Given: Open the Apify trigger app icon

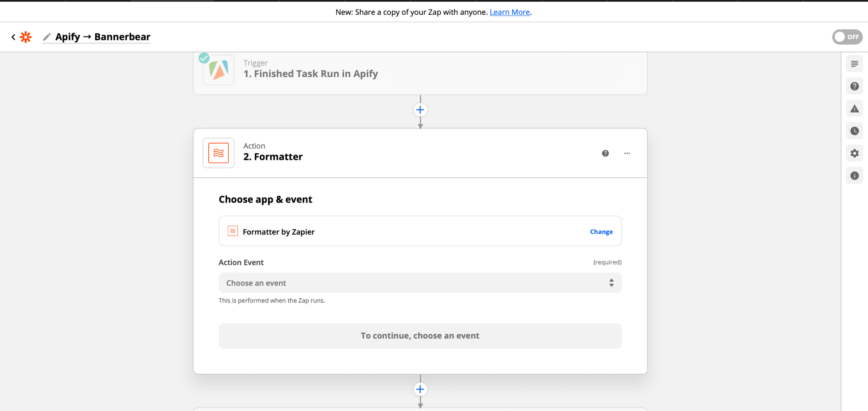Looking at the screenshot, I should point(218,70).
